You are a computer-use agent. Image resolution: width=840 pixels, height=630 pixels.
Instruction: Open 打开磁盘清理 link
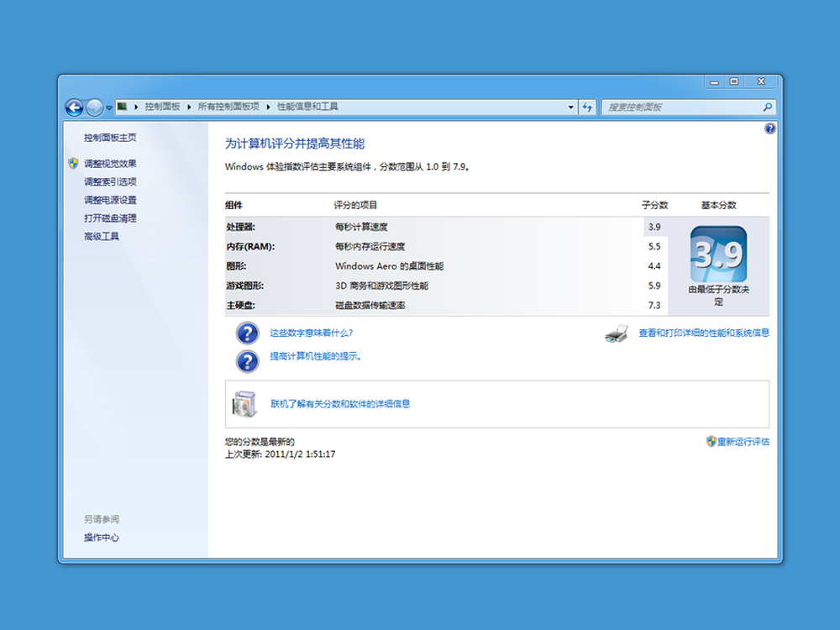110,218
